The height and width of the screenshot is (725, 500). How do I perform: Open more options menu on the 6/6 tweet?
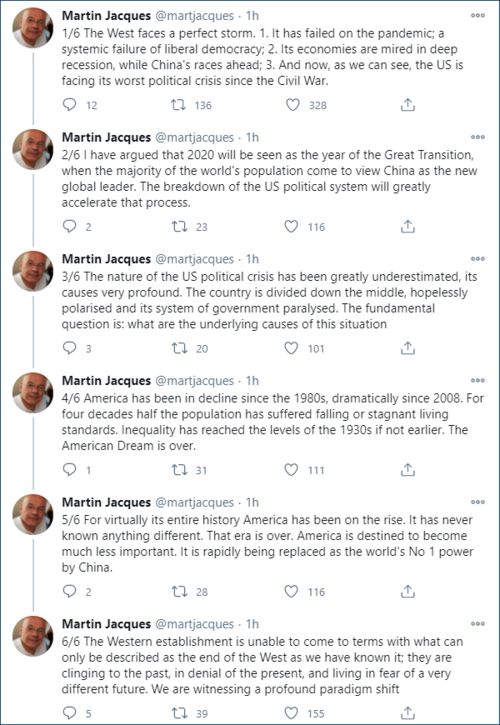(x=478, y=624)
